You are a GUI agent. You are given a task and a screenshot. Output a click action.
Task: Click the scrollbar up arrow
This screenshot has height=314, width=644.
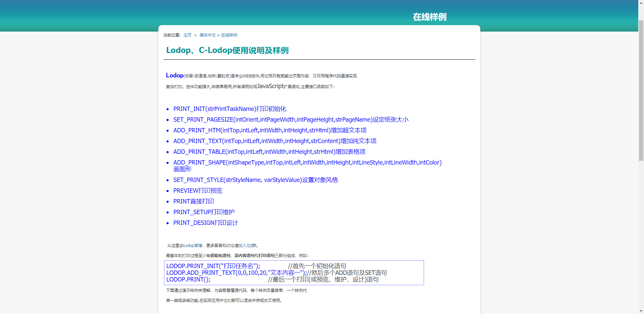click(641, 3)
